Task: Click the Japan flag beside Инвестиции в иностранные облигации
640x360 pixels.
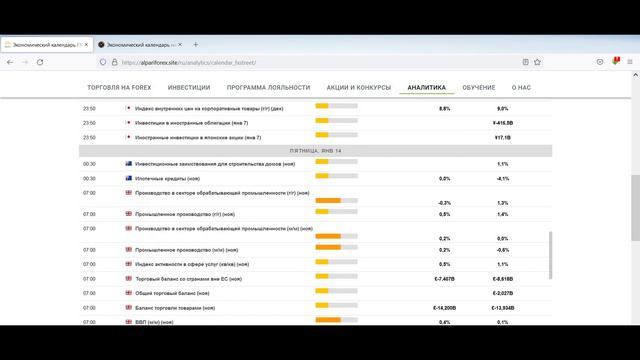Action: coord(129,122)
